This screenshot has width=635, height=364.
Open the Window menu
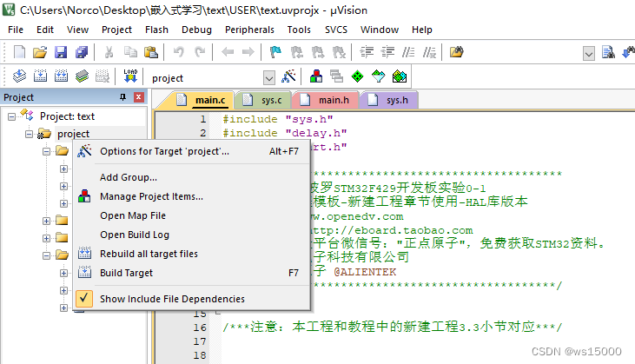pyautogui.click(x=380, y=30)
